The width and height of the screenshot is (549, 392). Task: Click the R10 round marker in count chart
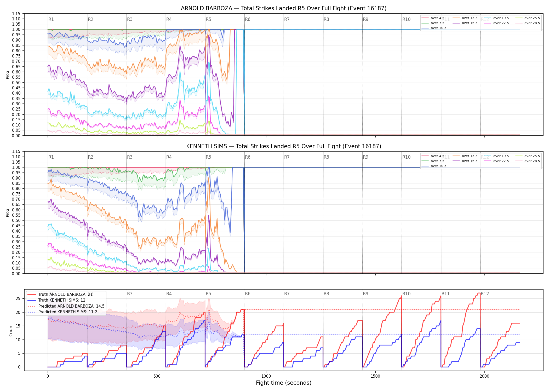[x=406, y=294]
